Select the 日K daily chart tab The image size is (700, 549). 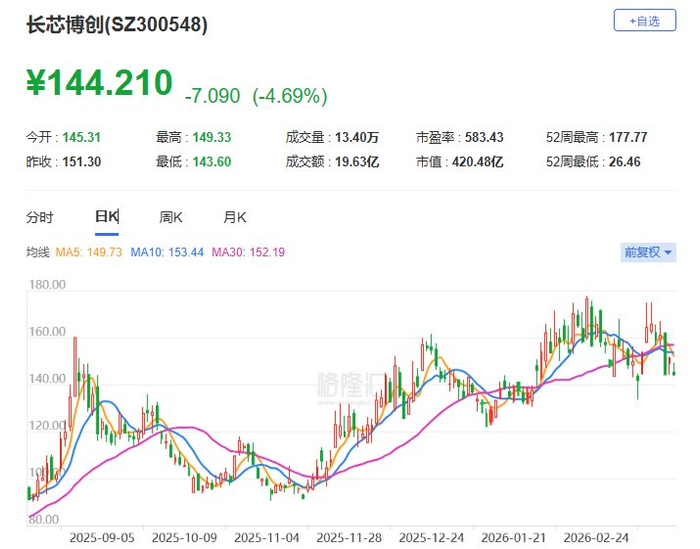tap(107, 217)
